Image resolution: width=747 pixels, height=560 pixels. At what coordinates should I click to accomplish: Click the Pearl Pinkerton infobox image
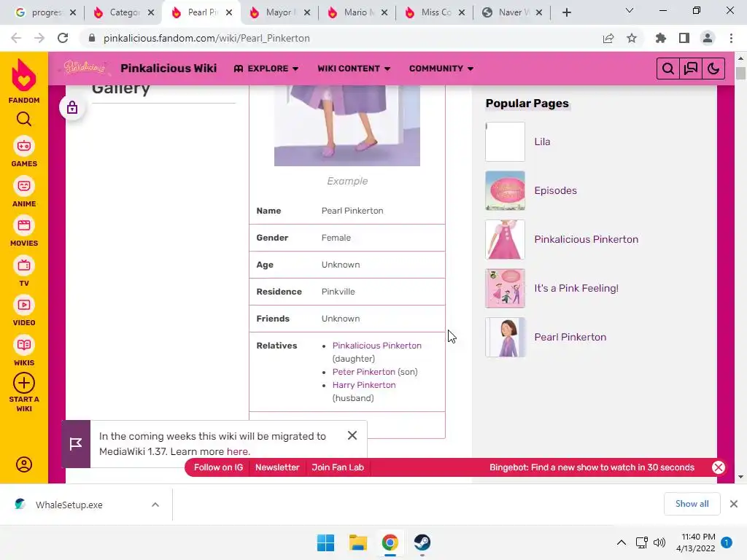pos(347,125)
